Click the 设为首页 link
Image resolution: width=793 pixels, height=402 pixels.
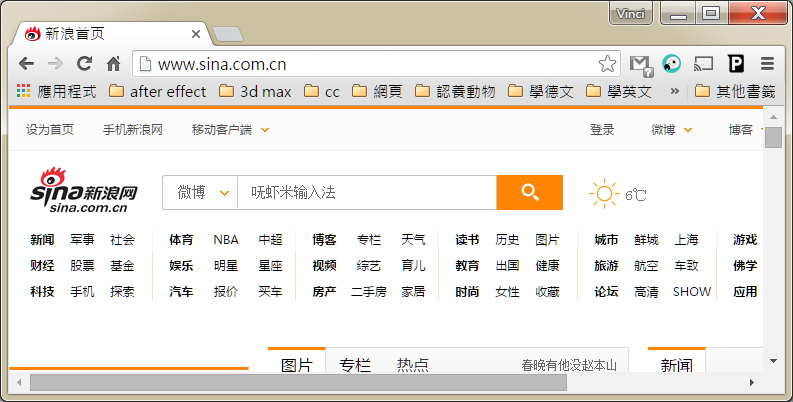(x=50, y=130)
